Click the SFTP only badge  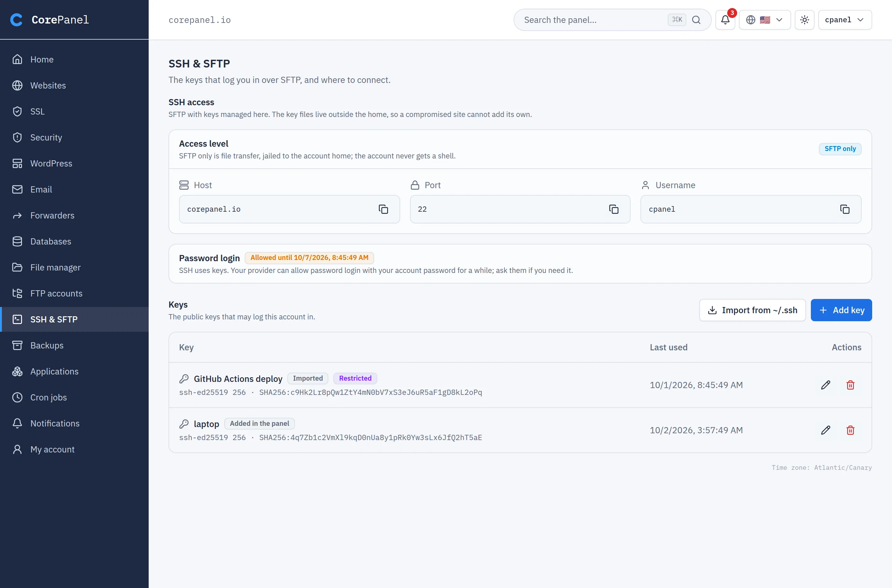pyautogui.click(x=840, y=149)
